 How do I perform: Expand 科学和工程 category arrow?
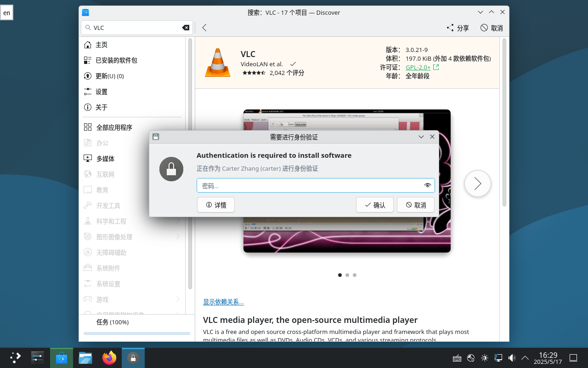click(178, 221)
